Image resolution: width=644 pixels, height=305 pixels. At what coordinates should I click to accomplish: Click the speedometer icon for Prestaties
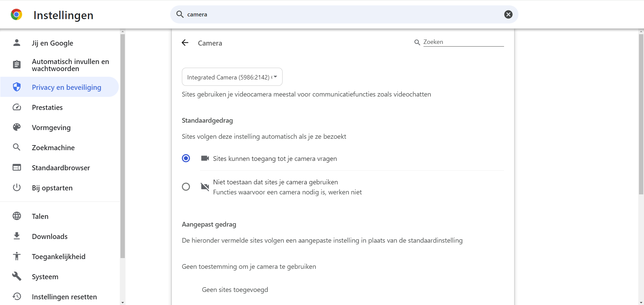(x=17, y=107)
